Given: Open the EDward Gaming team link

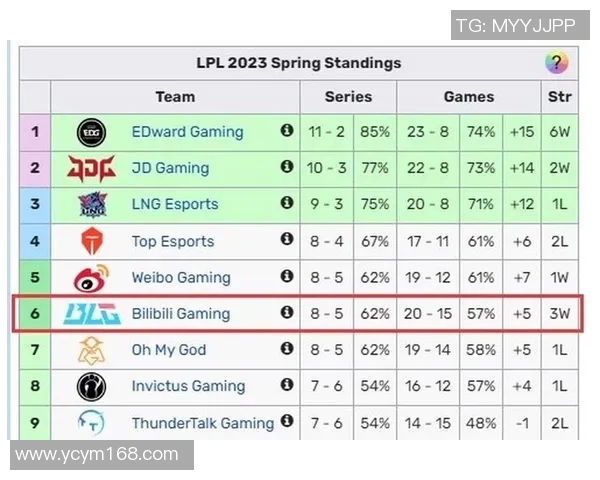Looking at the screenshot, I should tap(187, 132).
